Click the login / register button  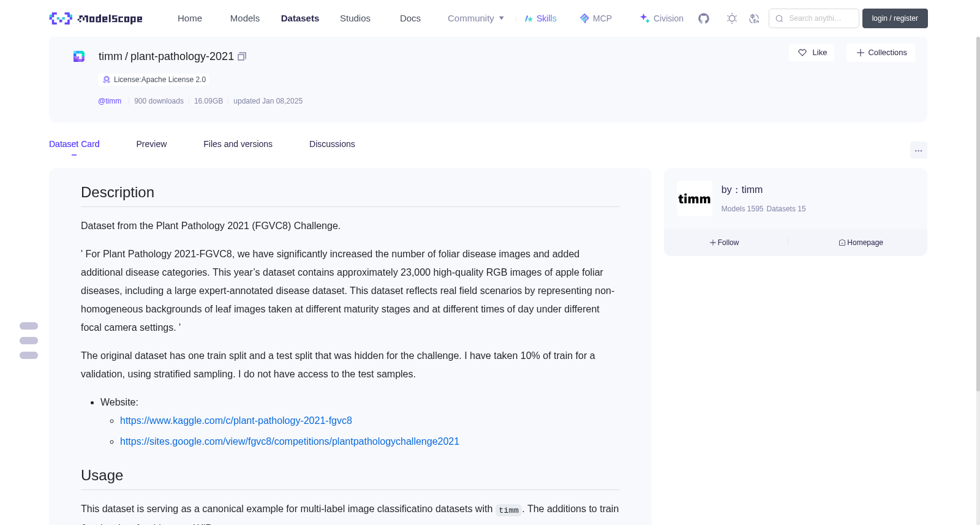(895, 18)
